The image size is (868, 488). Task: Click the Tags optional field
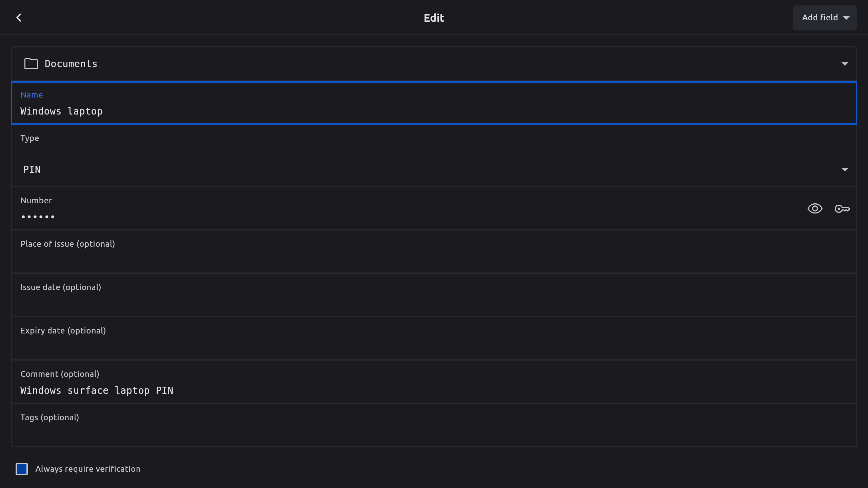[434, 433]
